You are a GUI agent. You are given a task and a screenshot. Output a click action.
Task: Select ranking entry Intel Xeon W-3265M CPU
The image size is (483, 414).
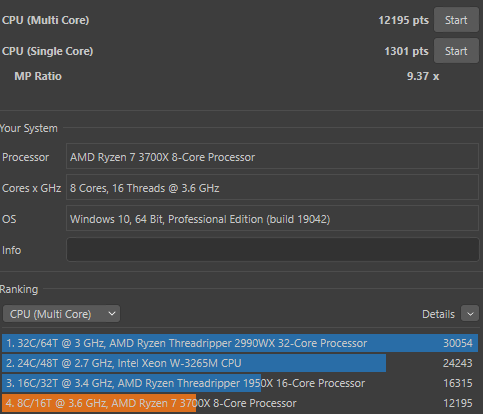240,363
